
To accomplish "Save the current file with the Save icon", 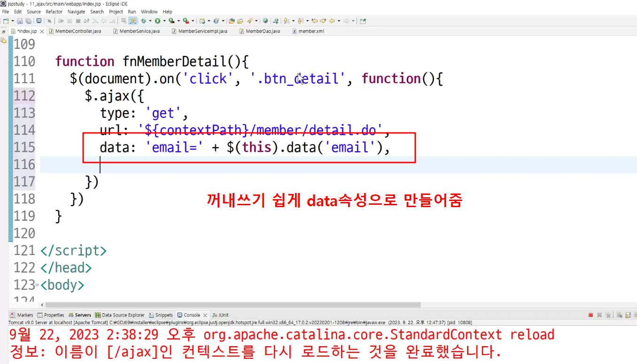I will (20, 21).
